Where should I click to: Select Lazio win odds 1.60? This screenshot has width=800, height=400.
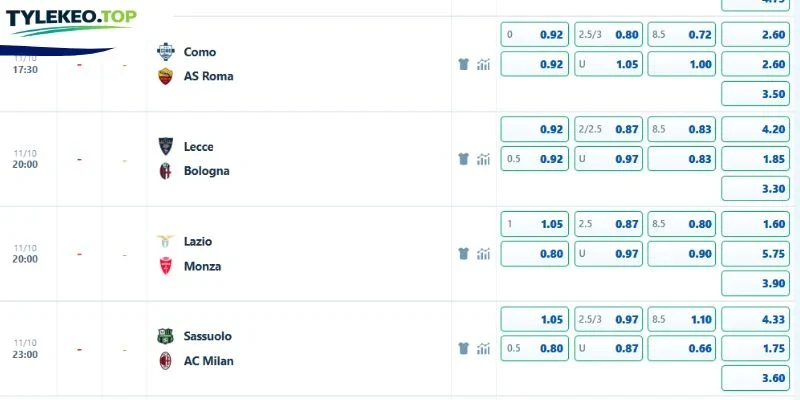756,224
